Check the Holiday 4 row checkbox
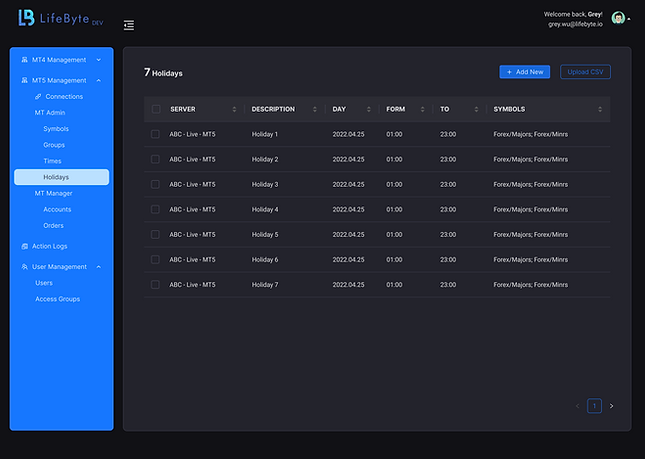 [155, 209]
